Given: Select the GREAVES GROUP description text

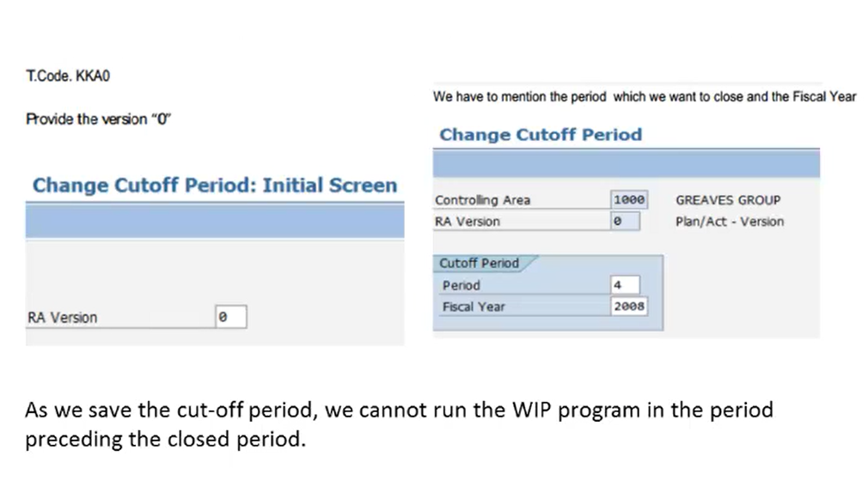Looking at the screenshot, I should 728,200.
